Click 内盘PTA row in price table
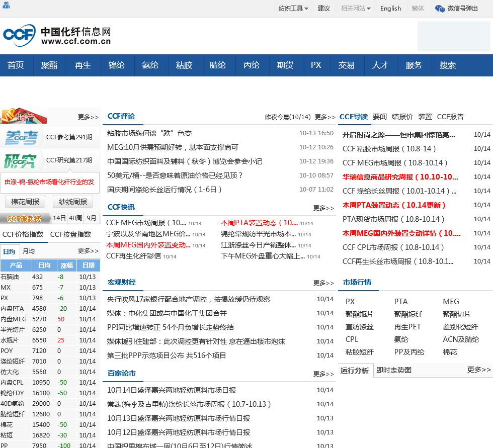 coord(50,309)
